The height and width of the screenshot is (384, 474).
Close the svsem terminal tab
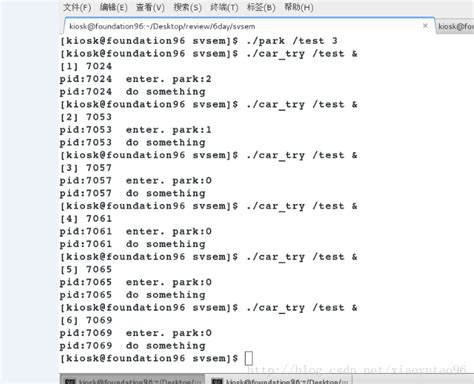pyautogui.click(x=425, y=26)
